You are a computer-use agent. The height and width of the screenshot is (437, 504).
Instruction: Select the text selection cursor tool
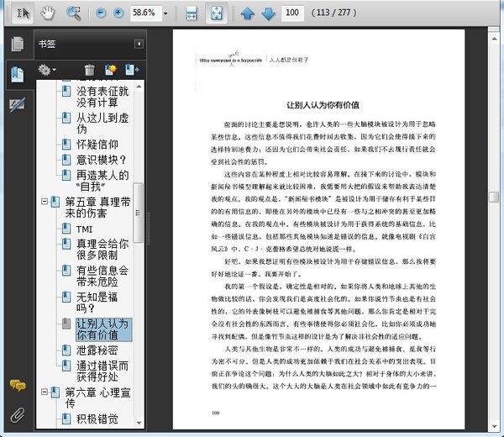click(x=23, y=13)
